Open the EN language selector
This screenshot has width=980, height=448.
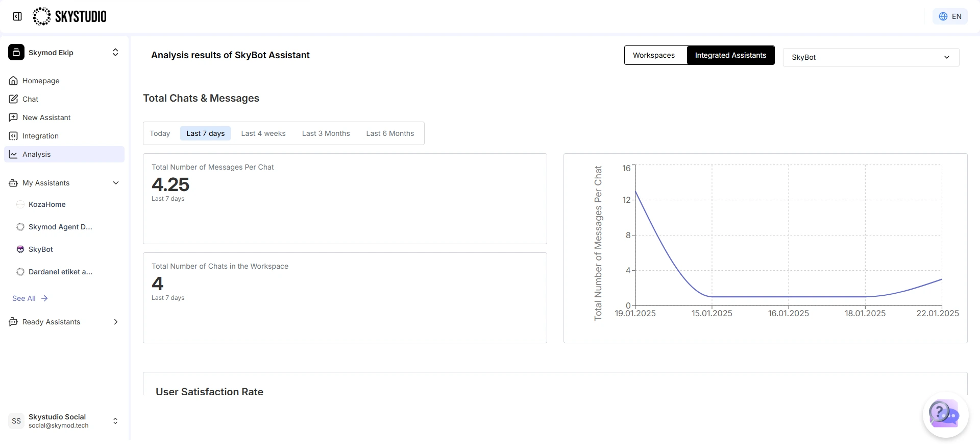950,16
